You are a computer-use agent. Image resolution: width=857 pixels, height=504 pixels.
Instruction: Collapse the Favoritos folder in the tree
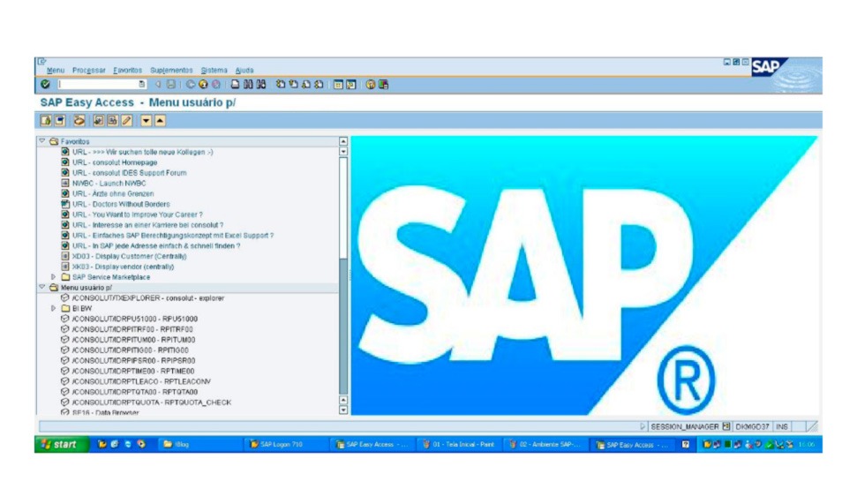(42, 141)
